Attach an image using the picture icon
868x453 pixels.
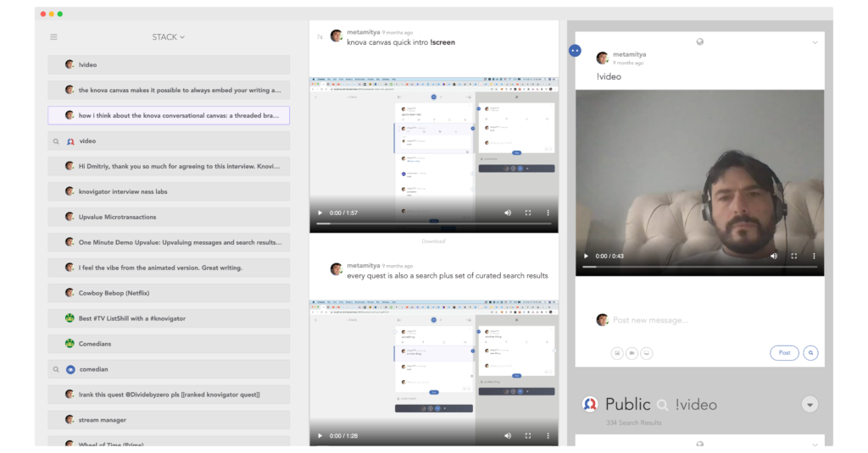tap(617, 353)
